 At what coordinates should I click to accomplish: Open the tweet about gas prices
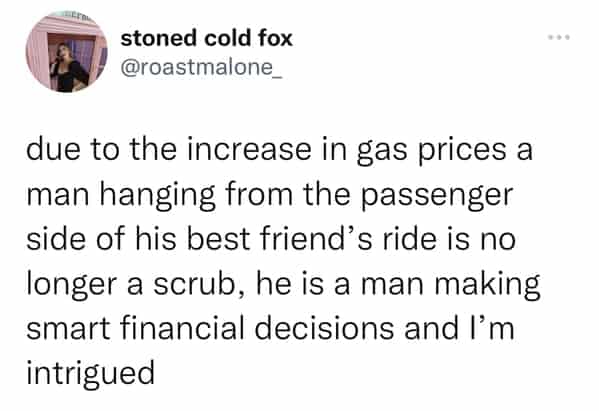[x=283, y=261]
